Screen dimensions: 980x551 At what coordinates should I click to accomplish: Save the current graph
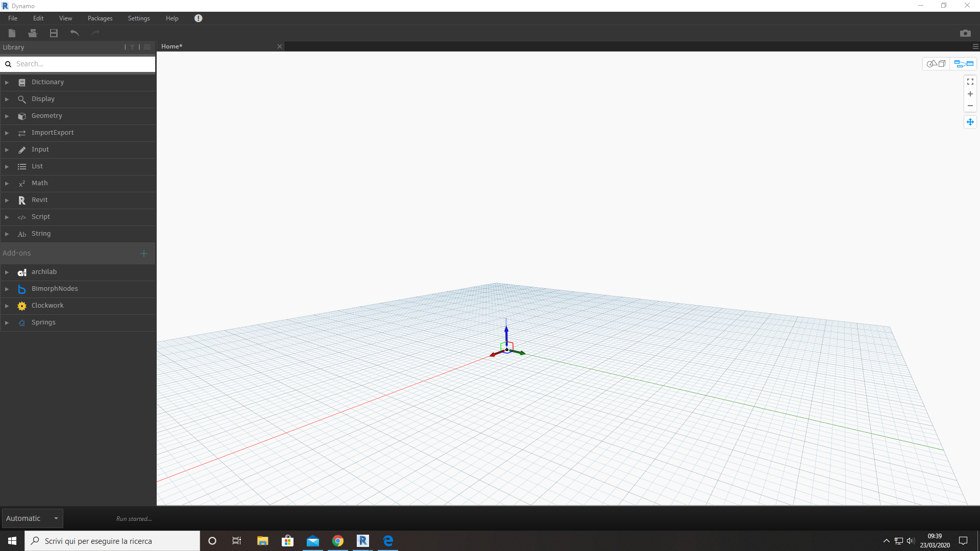(x=54, y=33)
